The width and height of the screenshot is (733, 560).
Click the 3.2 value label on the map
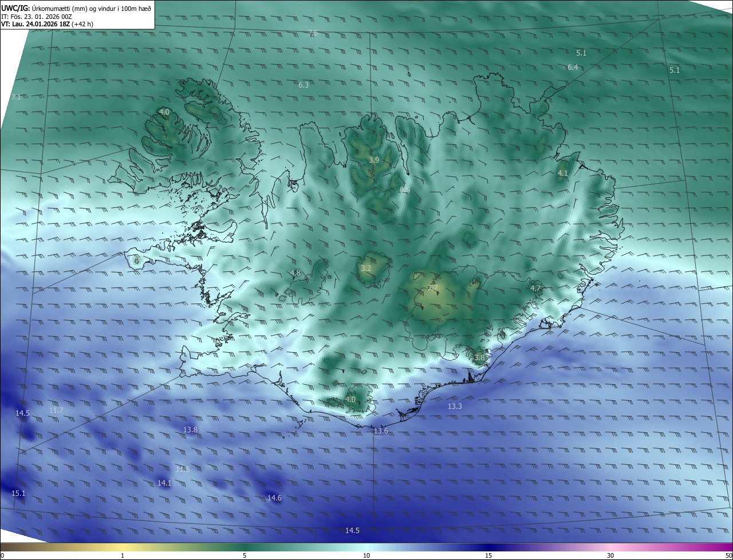click(x=366, y=268)
